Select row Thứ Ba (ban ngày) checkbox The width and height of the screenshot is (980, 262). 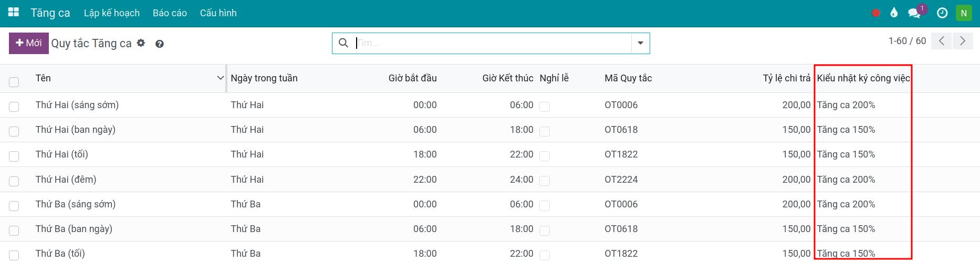pyautogui.click(x=14, y=230)
